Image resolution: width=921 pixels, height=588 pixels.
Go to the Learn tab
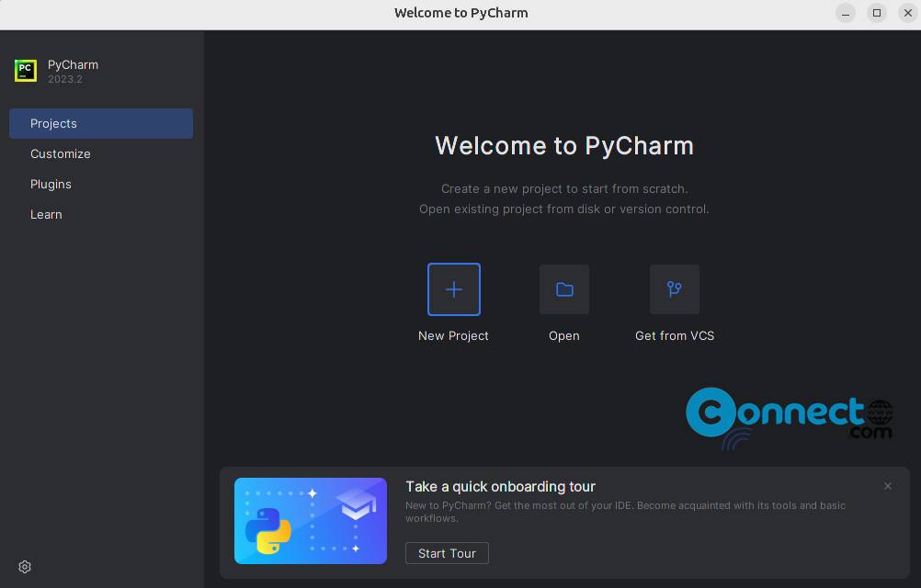pyautogui.click(x=101, y=215)
